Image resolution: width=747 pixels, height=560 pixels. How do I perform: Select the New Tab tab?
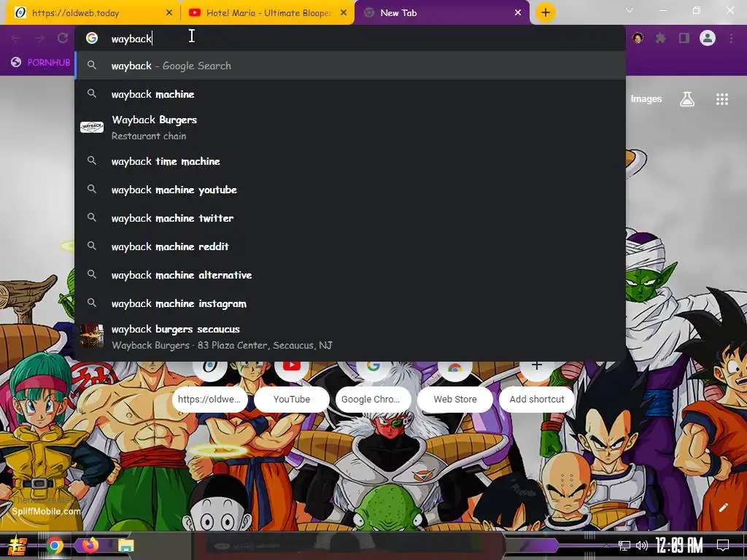pos(441,13)
